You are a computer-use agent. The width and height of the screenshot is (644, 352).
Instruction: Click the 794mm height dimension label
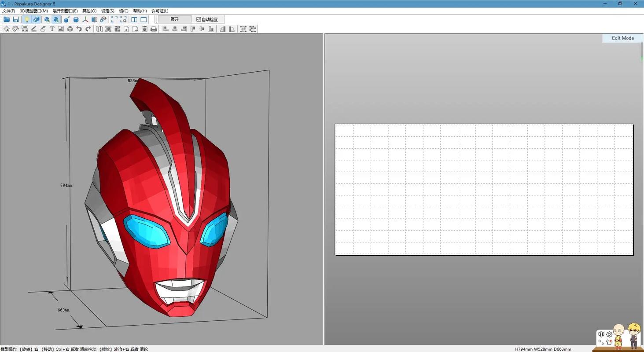(x=66, y=186)
